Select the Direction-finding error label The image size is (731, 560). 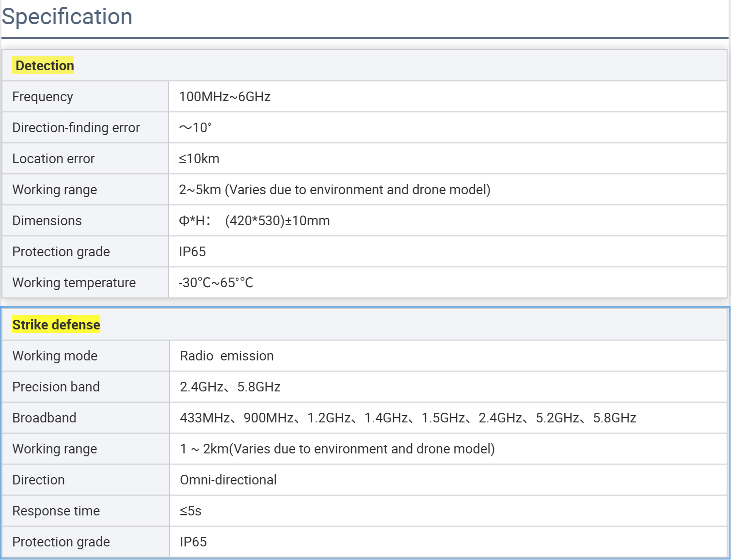click(76, 127)
